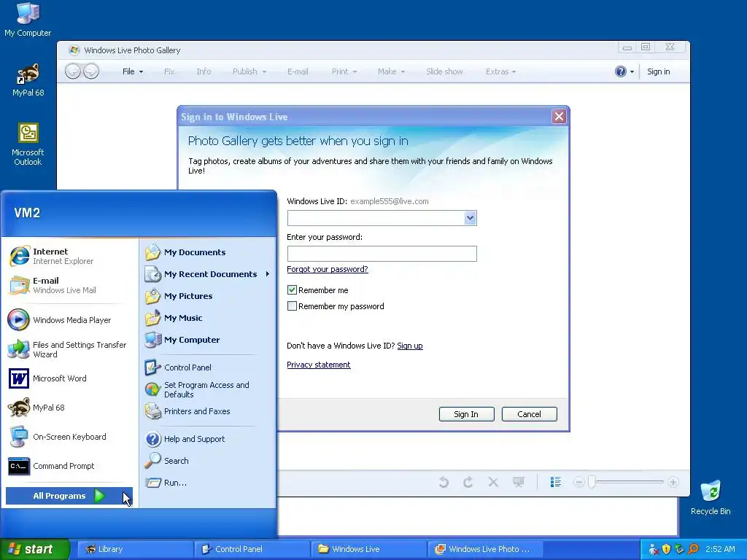
Task: Open Control Panel from Start menu
Action: 178,367
